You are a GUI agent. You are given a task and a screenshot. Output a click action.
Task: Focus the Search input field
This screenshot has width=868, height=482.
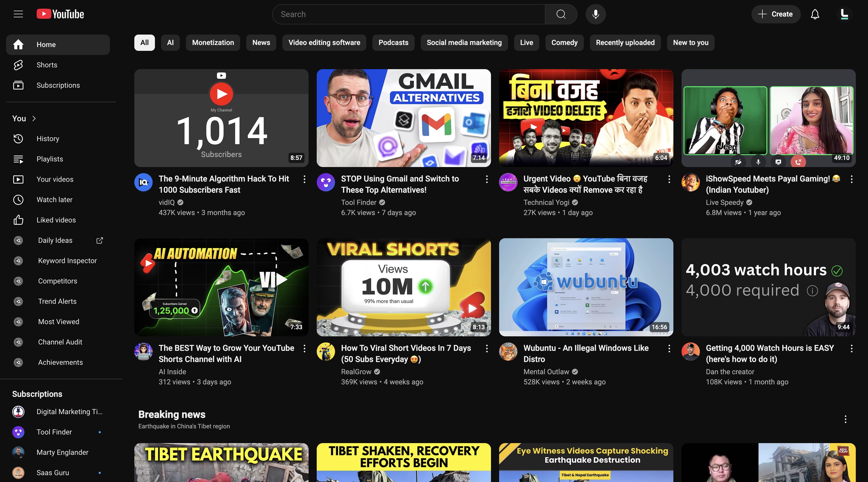(408, 14)
